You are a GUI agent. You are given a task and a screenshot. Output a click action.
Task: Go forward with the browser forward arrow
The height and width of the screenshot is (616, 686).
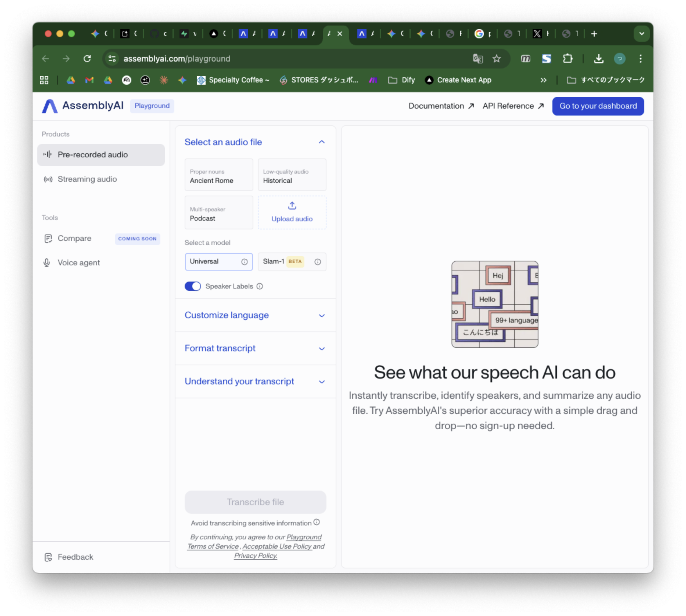click(x=66, y=59)
